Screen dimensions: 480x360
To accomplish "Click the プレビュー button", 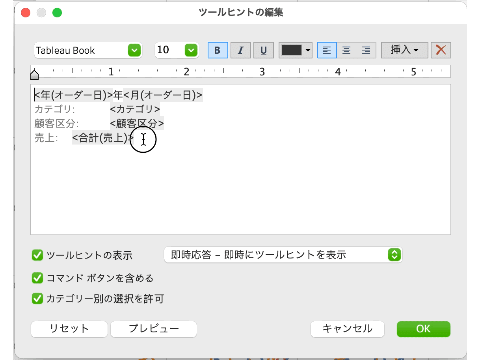I will 154,329.
